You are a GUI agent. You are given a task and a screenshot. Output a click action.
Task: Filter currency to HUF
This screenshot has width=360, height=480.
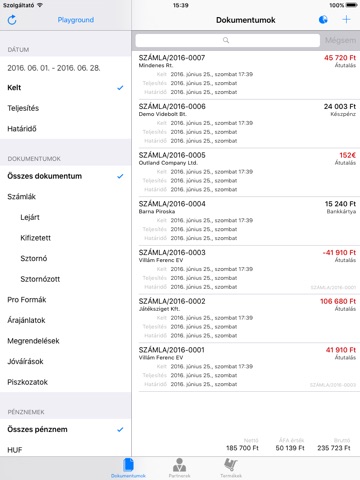pyautogui.click(x=65, y=450)
